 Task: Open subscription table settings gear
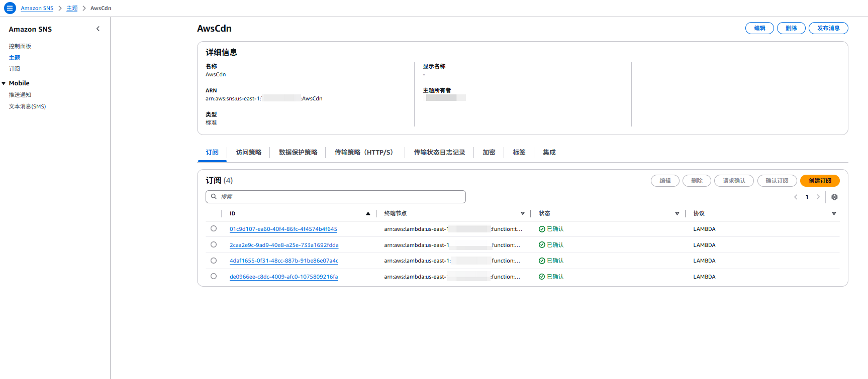tap(834, 197)
